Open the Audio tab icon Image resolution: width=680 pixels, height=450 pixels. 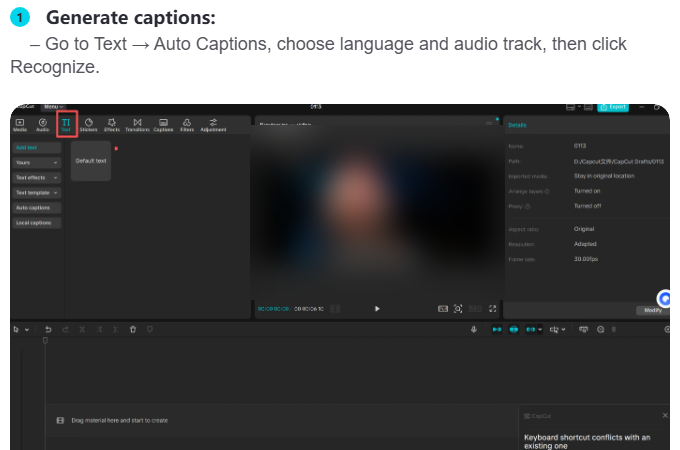coord(42,125)
